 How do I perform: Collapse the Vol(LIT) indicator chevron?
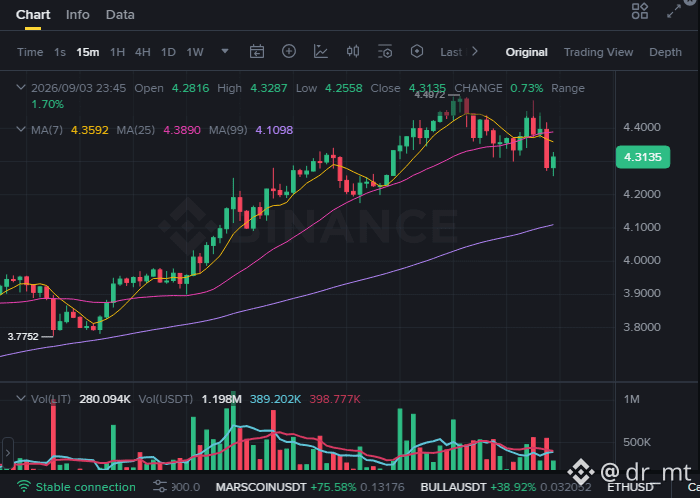pos(21,398)
